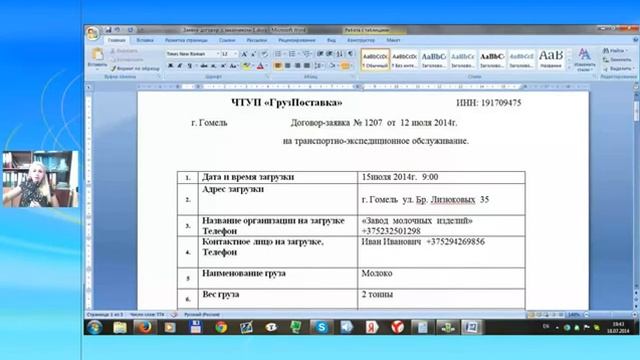Screen dimensions: 640x360
Task: Click the Numbering list icon
Action: point(293,54)
